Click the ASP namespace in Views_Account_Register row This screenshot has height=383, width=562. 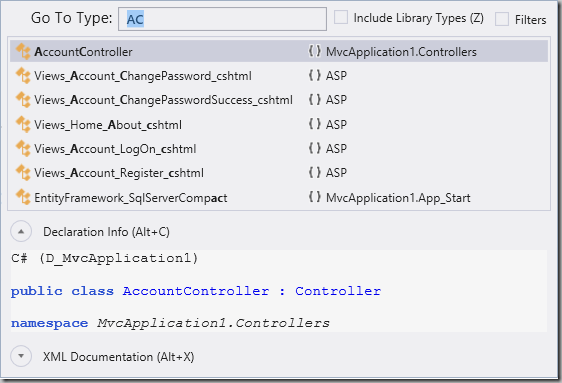pos(336,173)
